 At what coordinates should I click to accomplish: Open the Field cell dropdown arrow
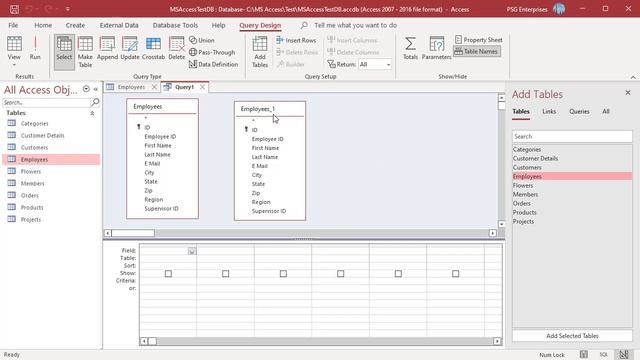(192, 251)
